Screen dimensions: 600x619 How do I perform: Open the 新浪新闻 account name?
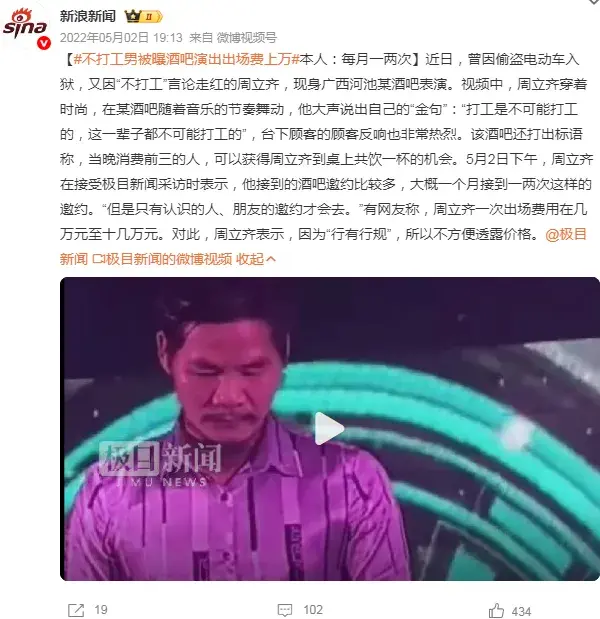coord(88,16)
